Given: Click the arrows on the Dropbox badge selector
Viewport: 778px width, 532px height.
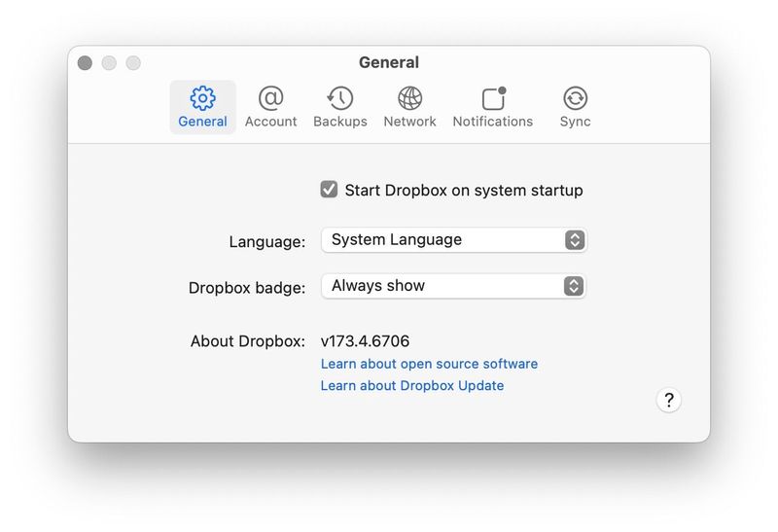Looking at the screenshot, I should click(575, 286).
